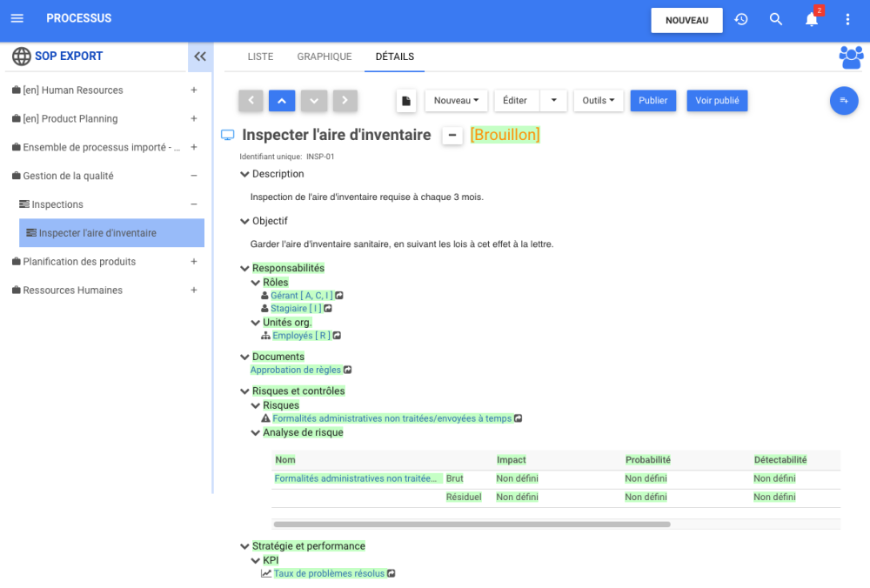Open the history clock icon

click(x=740, y=19)
